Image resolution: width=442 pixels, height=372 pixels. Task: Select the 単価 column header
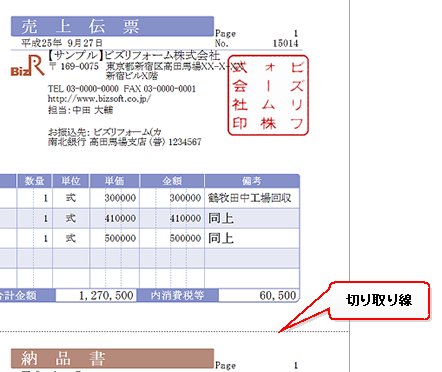point(115,181)
